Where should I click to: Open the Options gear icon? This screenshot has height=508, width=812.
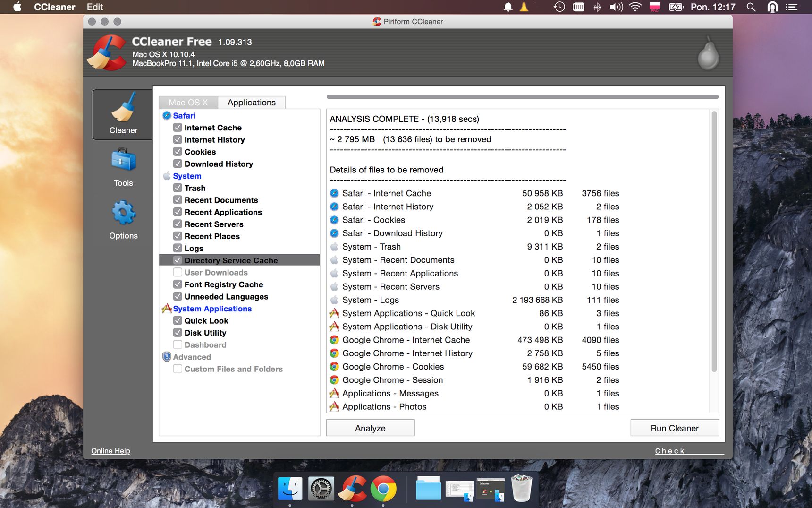[x=123, y=213]
